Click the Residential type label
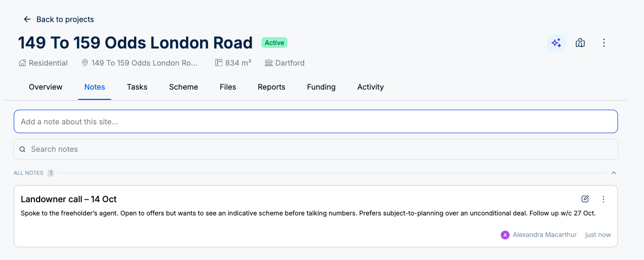The height and width of the screenshot is (260, 644). pos(48,63)
